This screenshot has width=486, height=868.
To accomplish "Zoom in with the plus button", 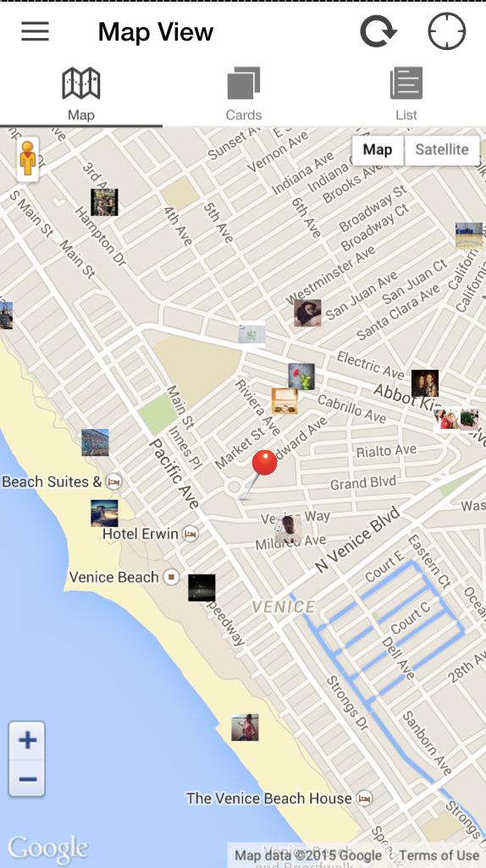I will point(27,740).
